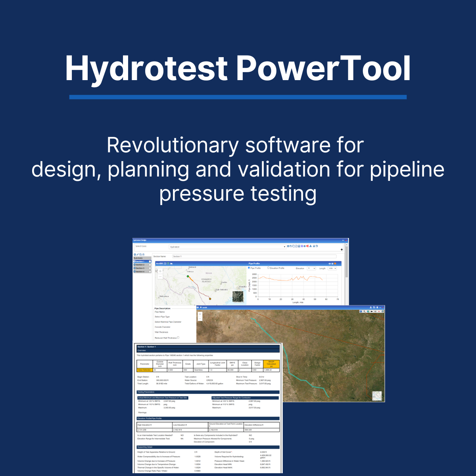Viewport: 476px width, 476px height.
Task: Click the elevation chart icon in ArcGIS header
Action: 171,263
